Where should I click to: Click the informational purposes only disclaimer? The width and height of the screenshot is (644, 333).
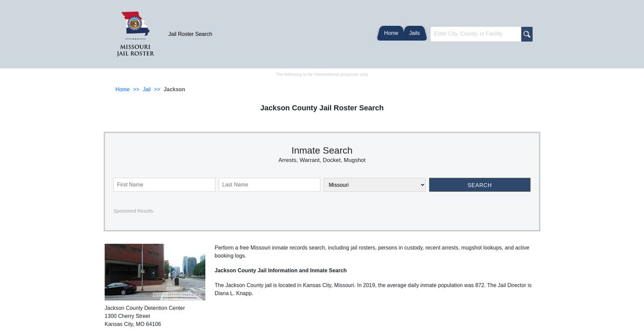(x=322, y=75)
